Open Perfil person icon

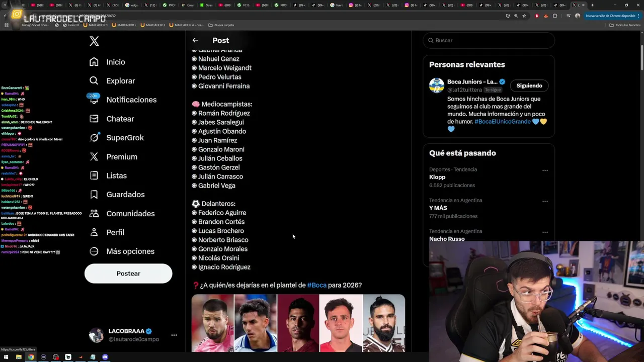coord(94,232)
